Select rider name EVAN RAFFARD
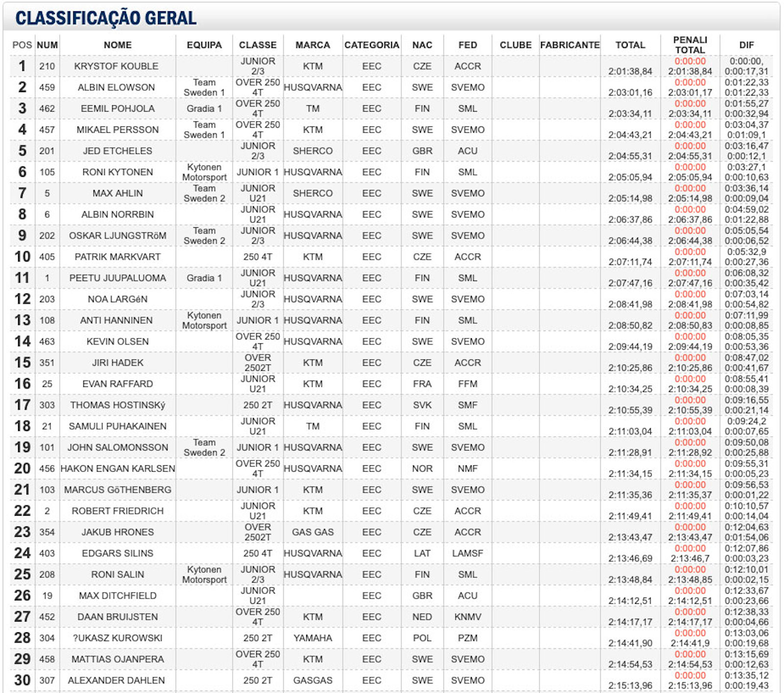This screenshot has width=784, height=693. pyautogui.click(x=118, y=384)
